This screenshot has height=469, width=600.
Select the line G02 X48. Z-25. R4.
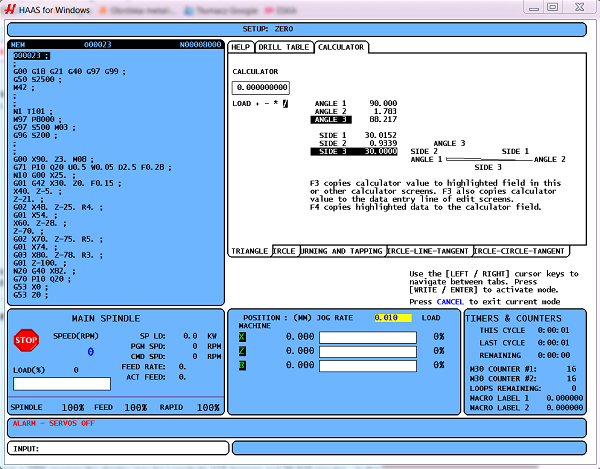58,207
